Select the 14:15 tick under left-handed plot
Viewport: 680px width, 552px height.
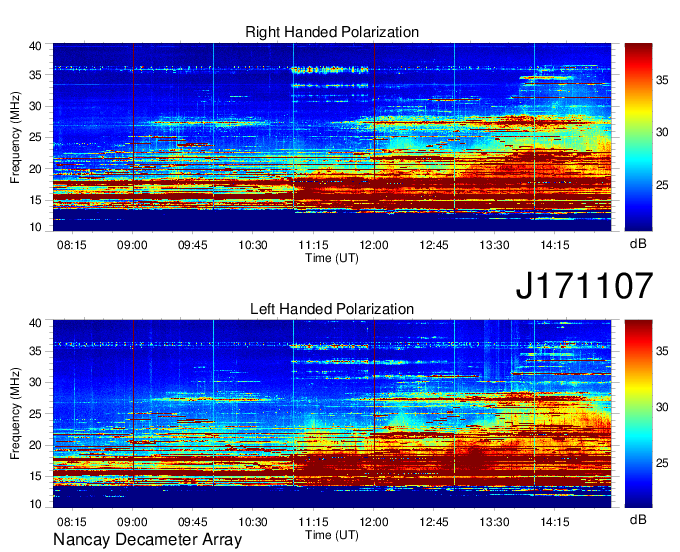(x=555, y=522)
